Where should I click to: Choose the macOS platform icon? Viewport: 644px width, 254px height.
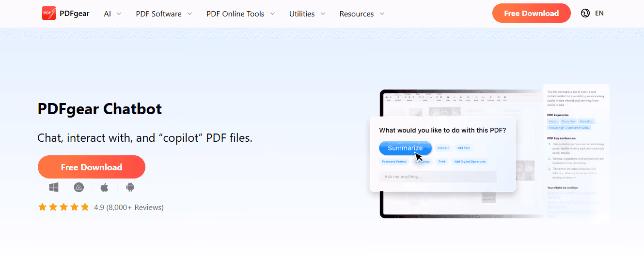tap(79, 187)
